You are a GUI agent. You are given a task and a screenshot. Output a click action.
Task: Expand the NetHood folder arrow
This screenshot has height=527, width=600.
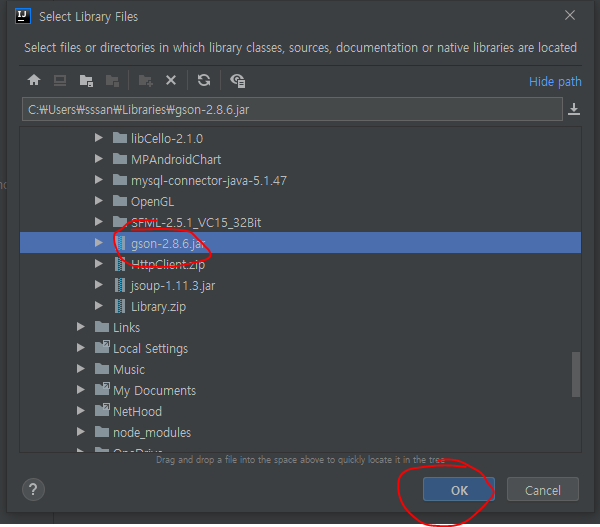pyautogui.click(x=81, y=411)
